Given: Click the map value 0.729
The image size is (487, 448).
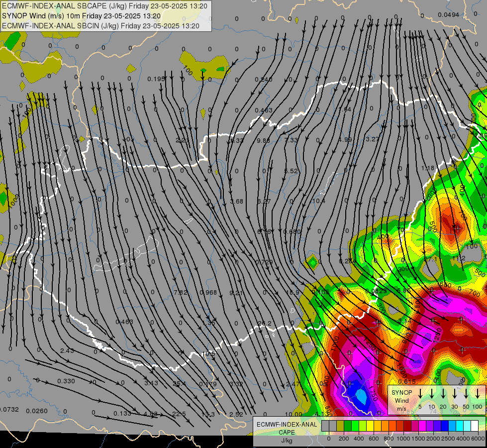Looking at the screenshot, I should pyautogui.click(x=264, y=262).
